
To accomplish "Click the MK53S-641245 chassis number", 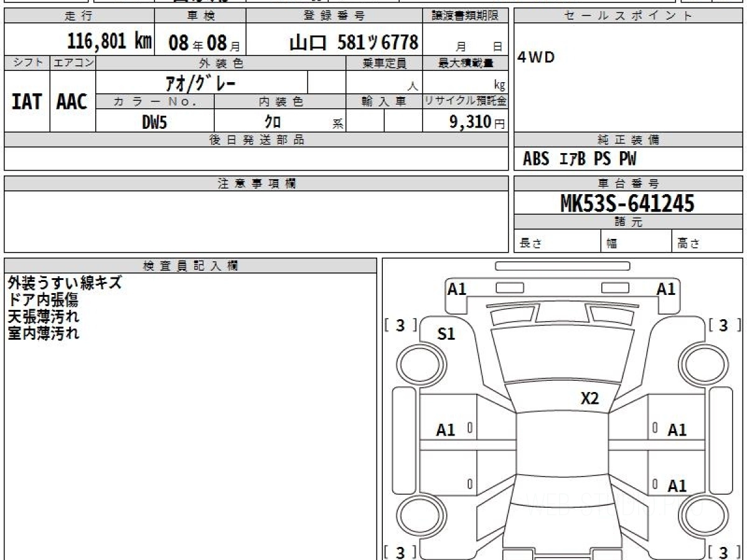I will pos(627,203).
